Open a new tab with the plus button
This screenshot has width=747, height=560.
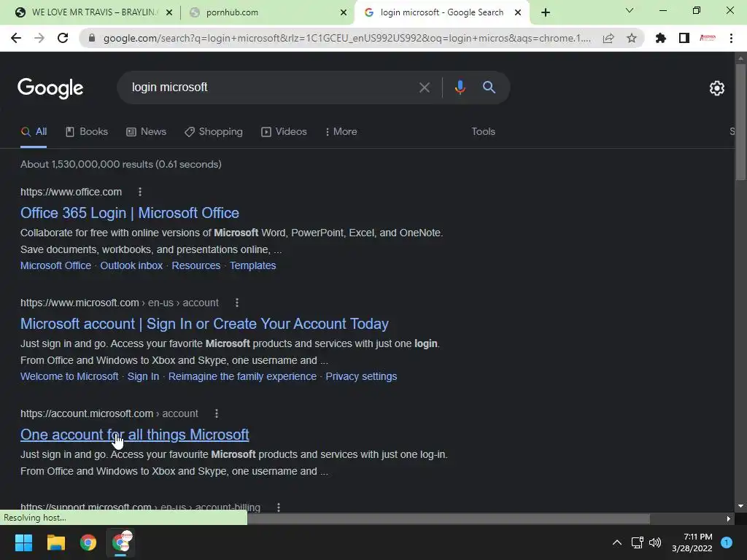546,12
